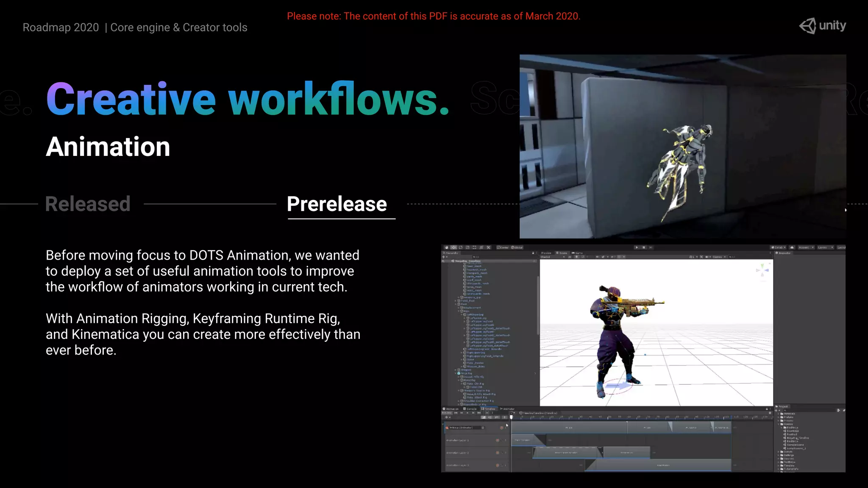
Task: Select the SampleScene asset in Project
Action: [x=793, y=445]
